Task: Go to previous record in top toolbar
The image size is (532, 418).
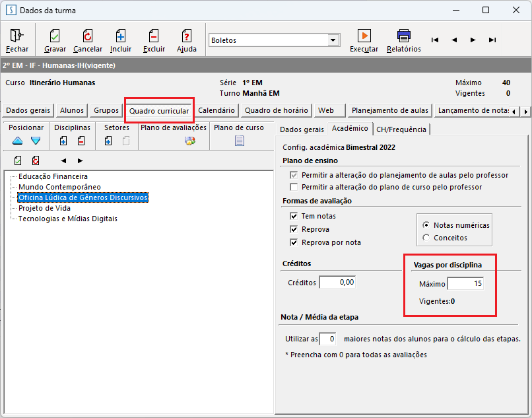Action: [x=454, y=40]
